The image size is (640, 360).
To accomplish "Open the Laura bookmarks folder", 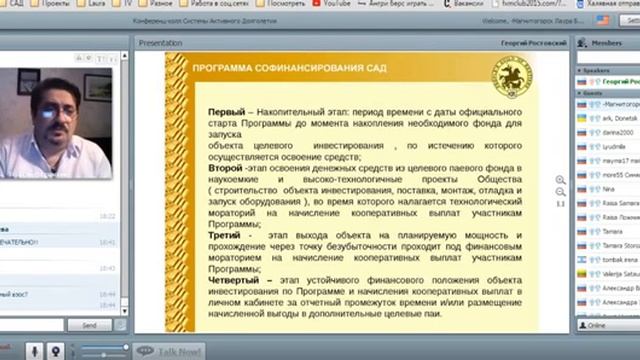I will pyautogui.click(x=91, y=4).
